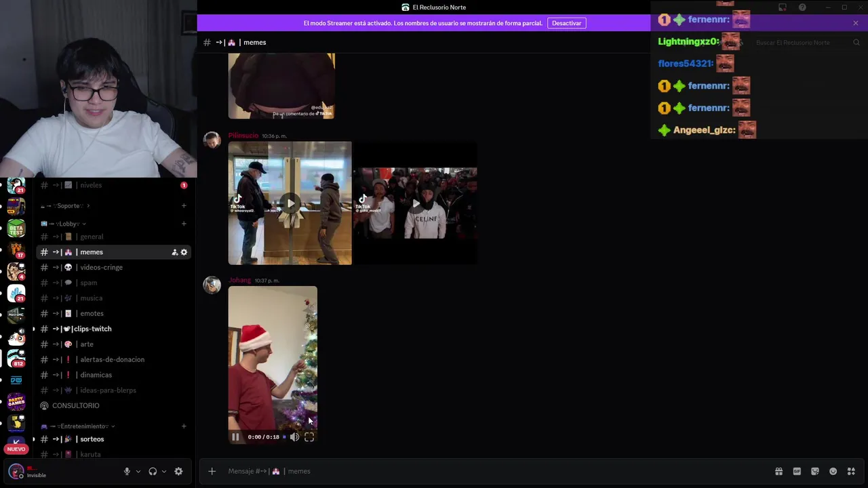Pause the Christmas tree video
868x488 pixels.
click(x=235, y=437)
